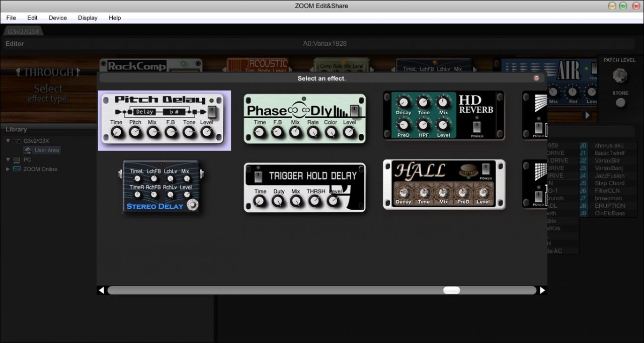Open the File menu
Screen dimensions: 644x343
(x=11, y=18)
